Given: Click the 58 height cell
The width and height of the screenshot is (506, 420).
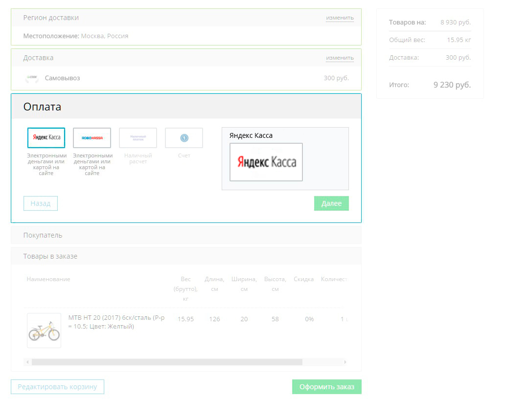Looking at the screenshot, I should click(276, 319).
